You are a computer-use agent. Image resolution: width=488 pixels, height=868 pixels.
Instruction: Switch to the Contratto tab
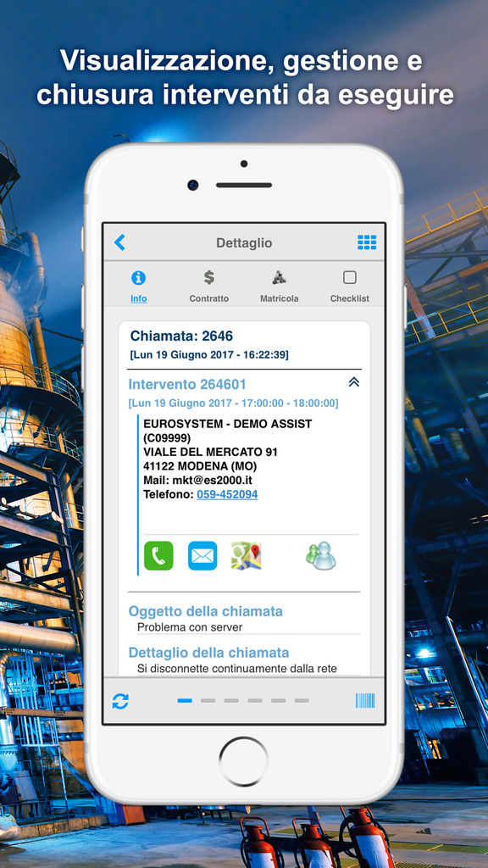click(209, 287)
